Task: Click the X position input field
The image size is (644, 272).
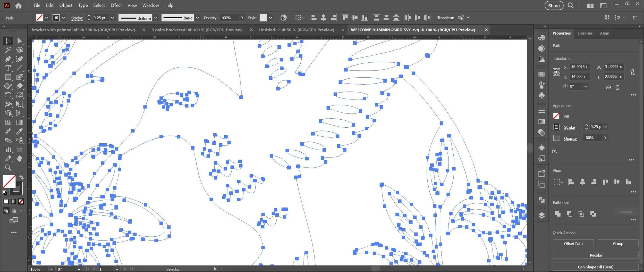Action: coord(580,67)
